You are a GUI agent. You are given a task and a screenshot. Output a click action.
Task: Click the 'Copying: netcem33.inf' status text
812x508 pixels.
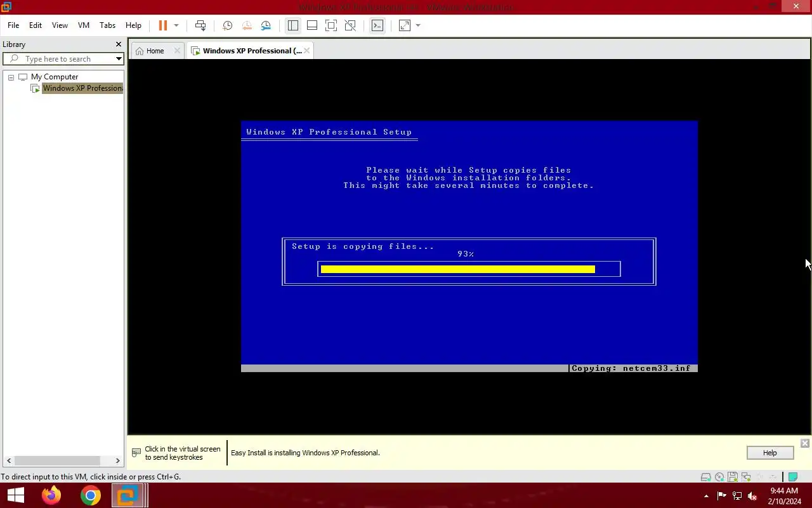click(631, 368)
